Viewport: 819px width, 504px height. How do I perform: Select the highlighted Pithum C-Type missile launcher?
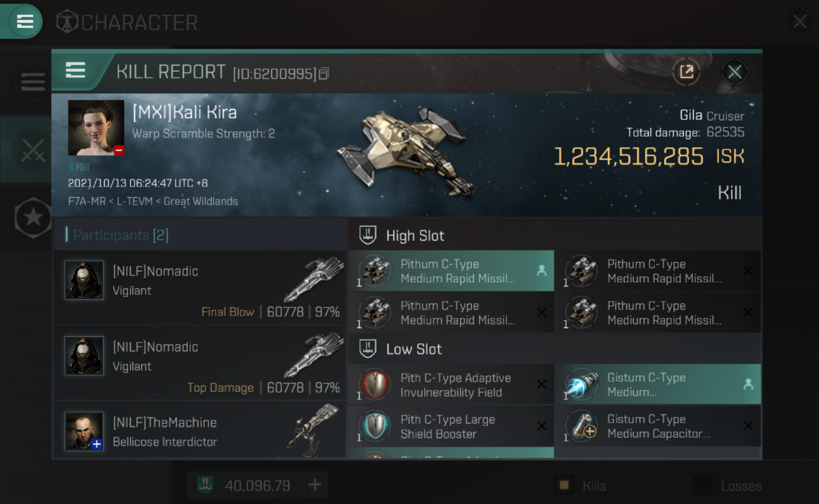[451, 271]
